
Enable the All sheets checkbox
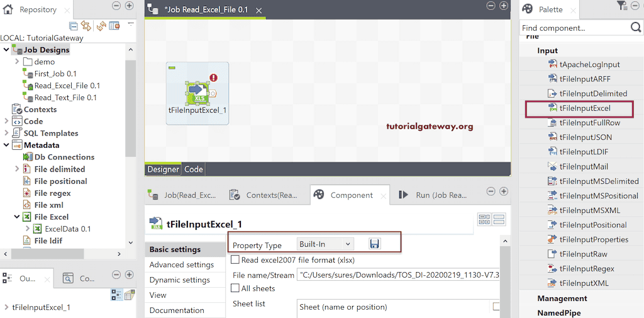[x=235, y=288]
